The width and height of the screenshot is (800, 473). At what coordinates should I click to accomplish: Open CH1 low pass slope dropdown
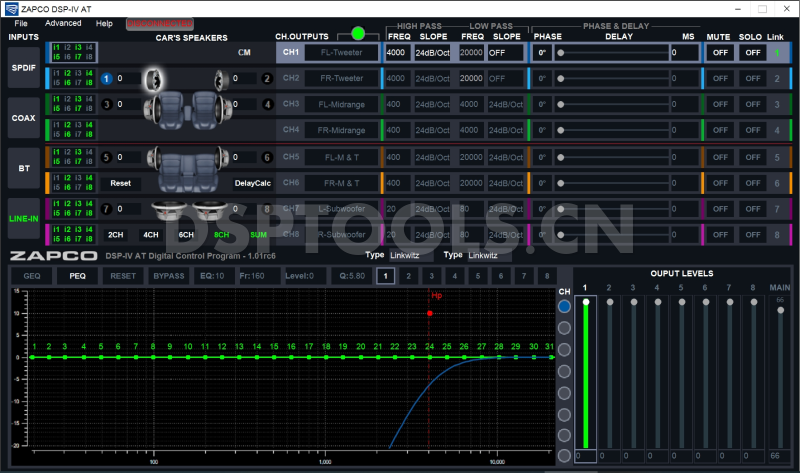pyautogui.click(x=505, y=52)
